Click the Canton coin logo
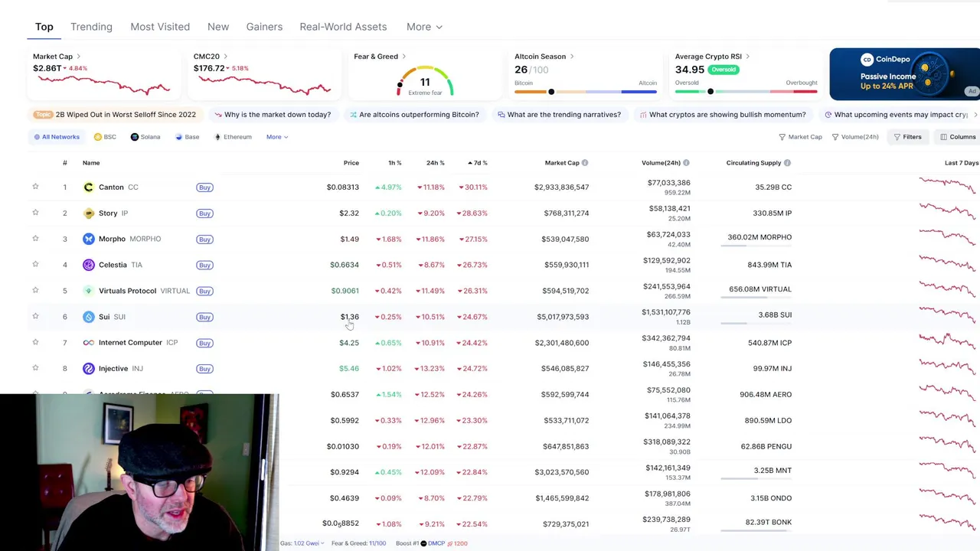The width and height of the screenshot is (980, 551). pos(89,187)
